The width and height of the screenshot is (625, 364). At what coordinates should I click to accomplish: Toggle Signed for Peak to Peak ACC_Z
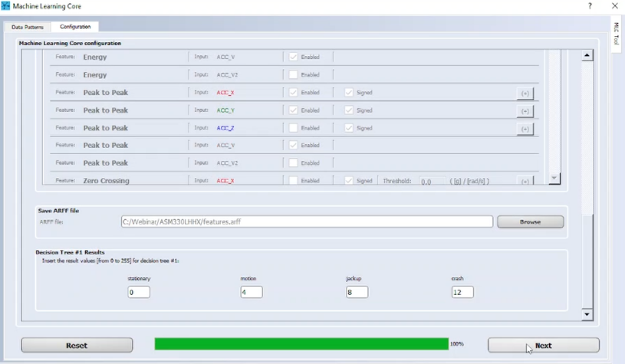(349, 128)
